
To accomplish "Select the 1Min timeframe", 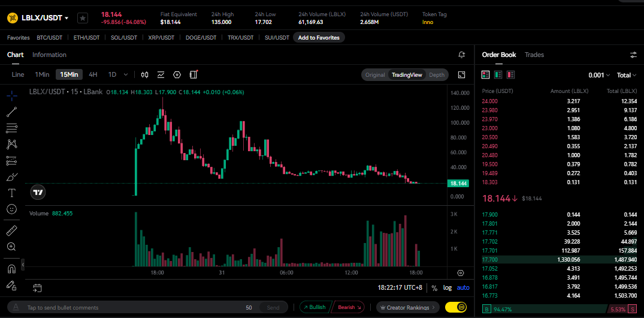I will tap(42, 74).
